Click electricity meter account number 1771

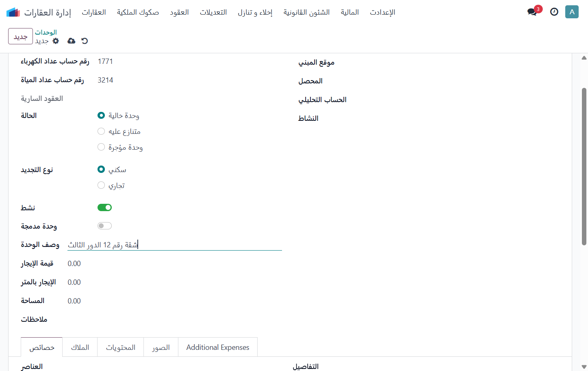[105, 61]
